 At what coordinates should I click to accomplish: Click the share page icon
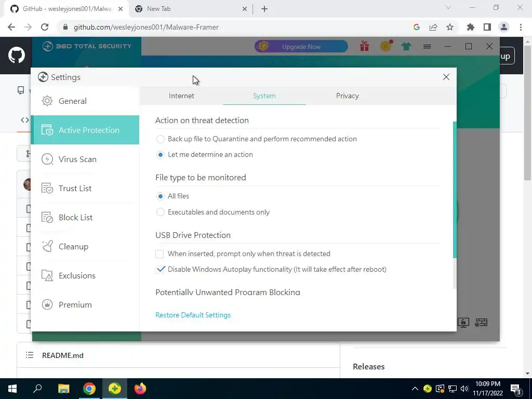[x=433, y=27]
